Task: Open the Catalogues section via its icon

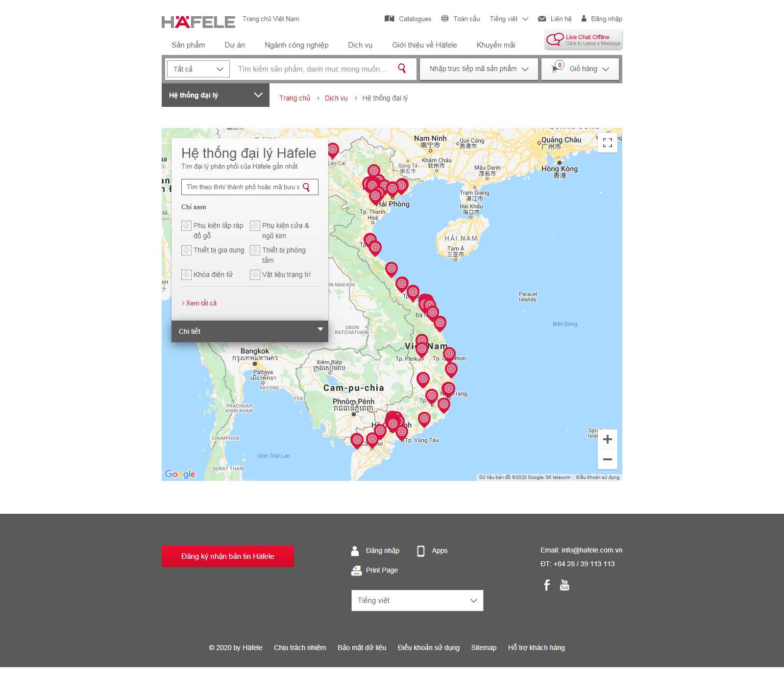Action: pos(390,19)
